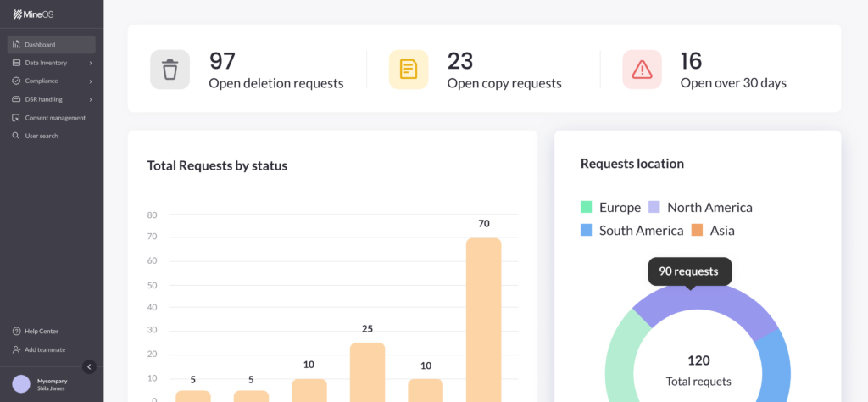The height and width of the screenshot is (402, 868).
Task: Click the User search magnifier icon
Action: (16, 136)
